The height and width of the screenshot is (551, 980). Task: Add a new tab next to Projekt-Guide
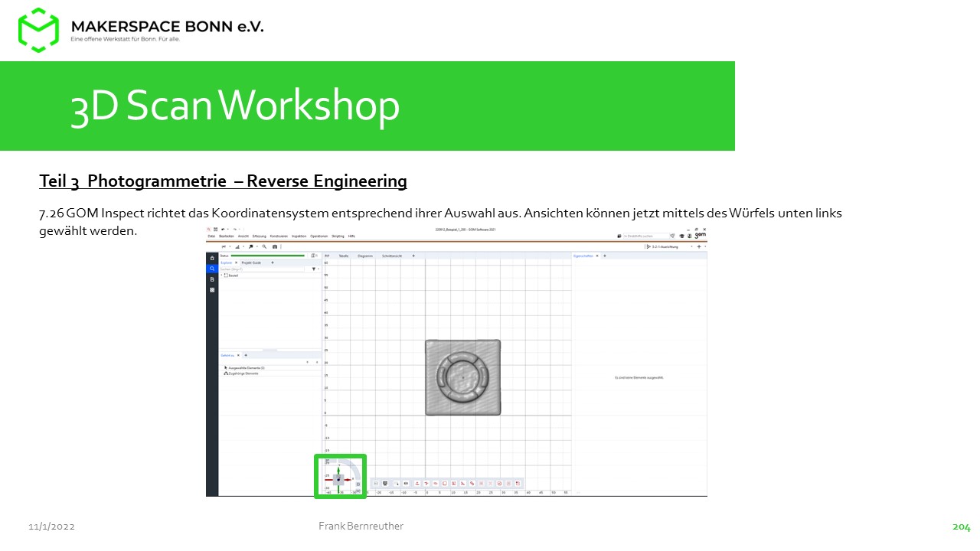point(273,262)
